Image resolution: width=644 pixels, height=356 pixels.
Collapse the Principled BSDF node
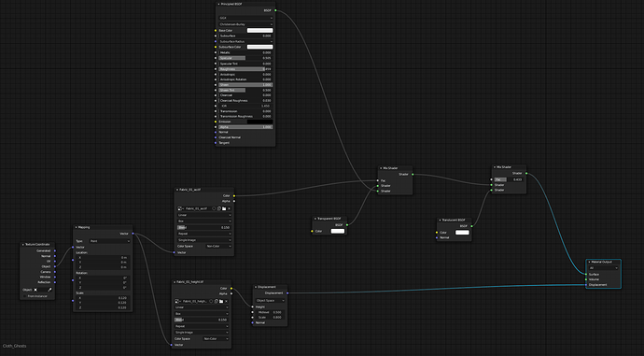coord(218,4)
